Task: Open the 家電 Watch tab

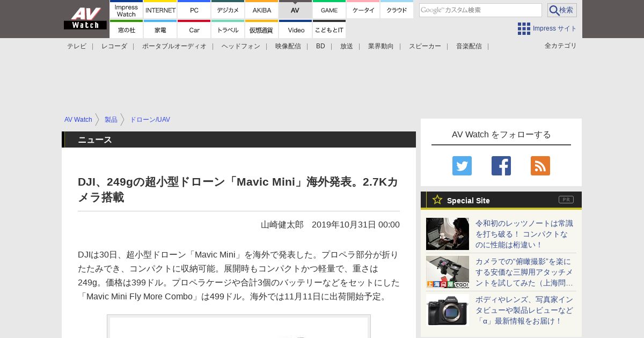Action: pyautogui.click(x=160, y=30)
